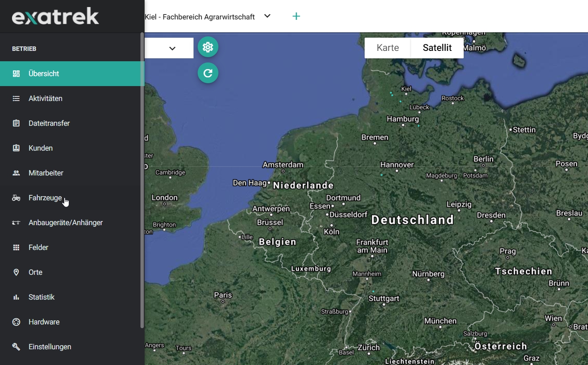Screen dimensions: 588x365
Task: Click the Nürnberg label on map
Action: (x=428, y=274)
